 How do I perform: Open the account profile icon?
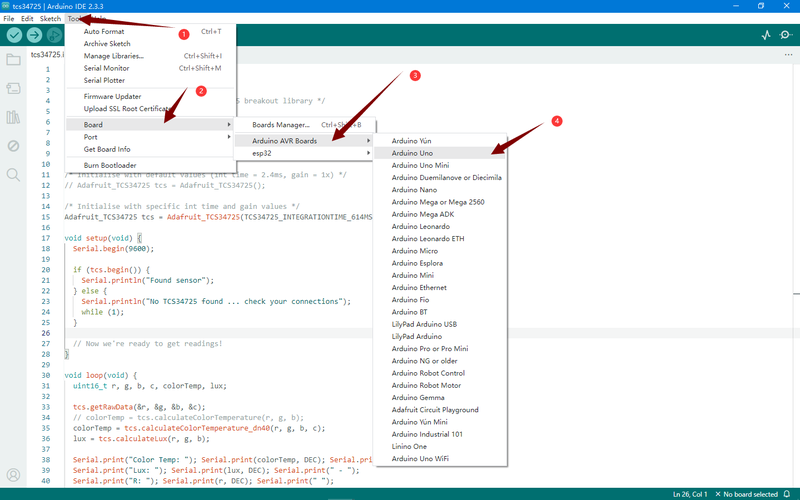[13, 475]
